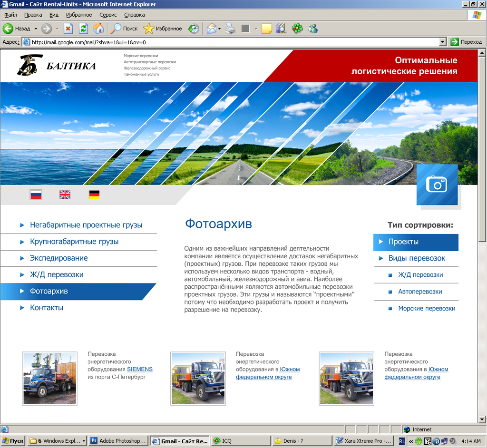Switch to the British flag English version
Viewport: 487px width, 448px height.
(65, 195)
